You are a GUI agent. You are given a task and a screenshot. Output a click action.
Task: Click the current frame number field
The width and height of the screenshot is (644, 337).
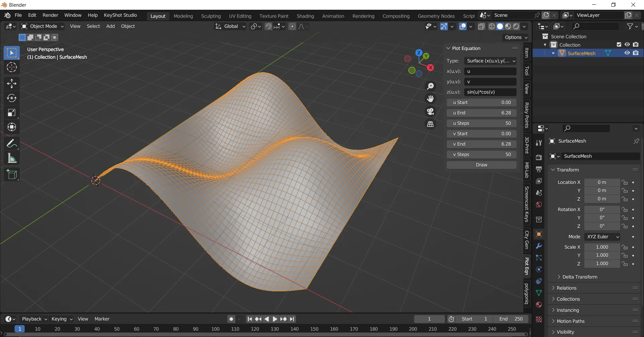pos(429,319)
